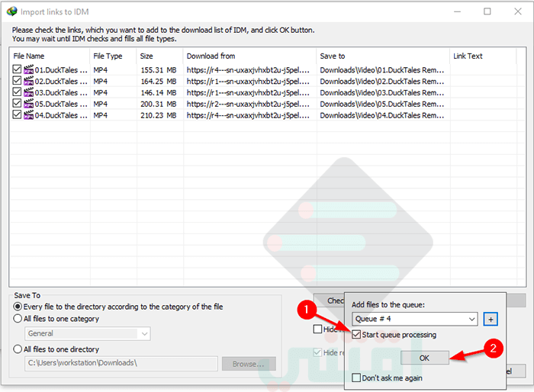Click video file icon of 02.DuckTales row
The image size is (534, 392).
click(x=29, y=81)
